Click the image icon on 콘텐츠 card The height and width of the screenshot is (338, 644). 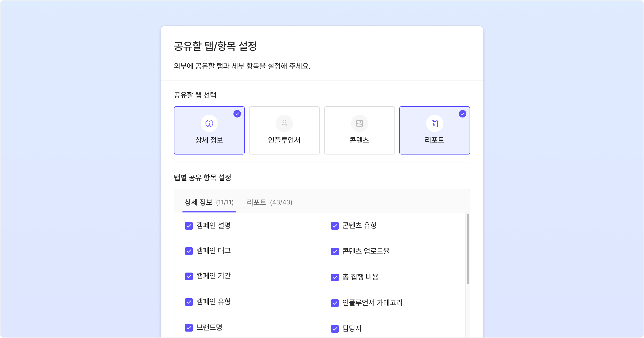point(360,123)
